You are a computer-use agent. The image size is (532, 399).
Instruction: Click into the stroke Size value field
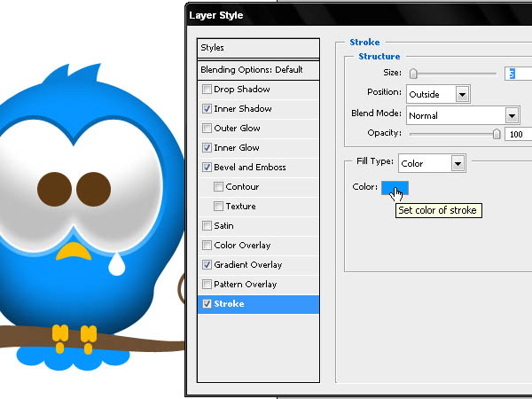pos(518,74)
